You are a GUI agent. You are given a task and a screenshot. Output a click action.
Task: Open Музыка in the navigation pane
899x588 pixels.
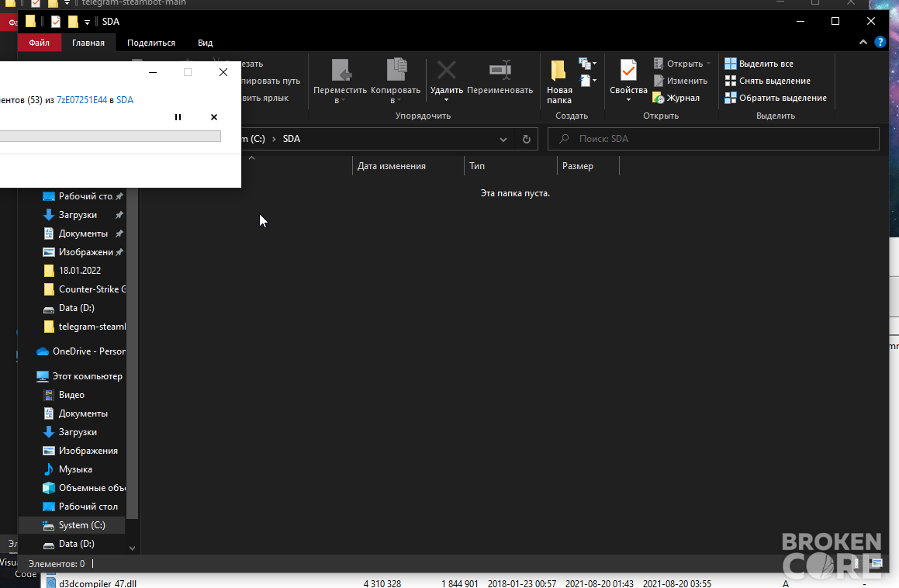(75, 469)
